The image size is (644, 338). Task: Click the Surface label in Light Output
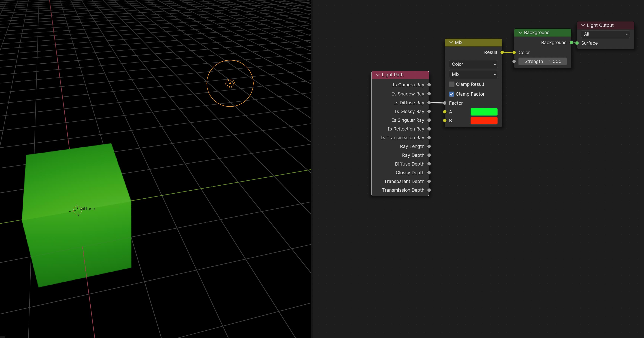pos(589,43)
